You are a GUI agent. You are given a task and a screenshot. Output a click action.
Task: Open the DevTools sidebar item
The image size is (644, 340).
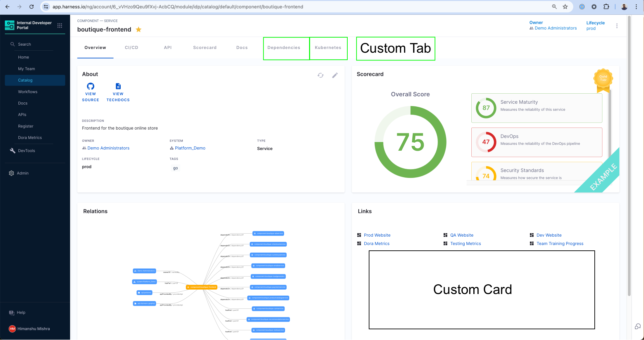[x=26, y=151]
